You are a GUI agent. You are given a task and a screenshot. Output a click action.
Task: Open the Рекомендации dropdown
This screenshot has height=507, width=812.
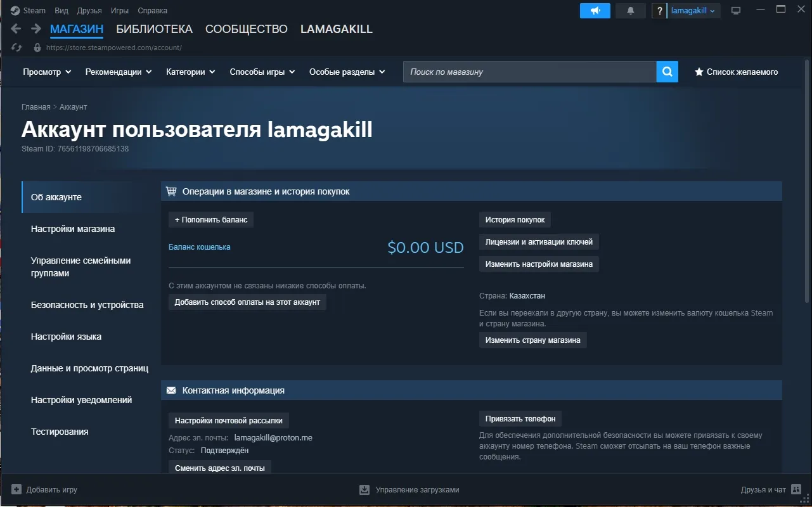coord(119,72)
